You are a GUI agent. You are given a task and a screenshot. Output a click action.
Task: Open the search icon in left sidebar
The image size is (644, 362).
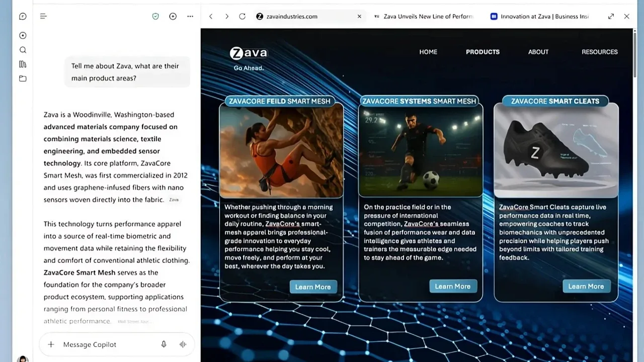point(23,50)
